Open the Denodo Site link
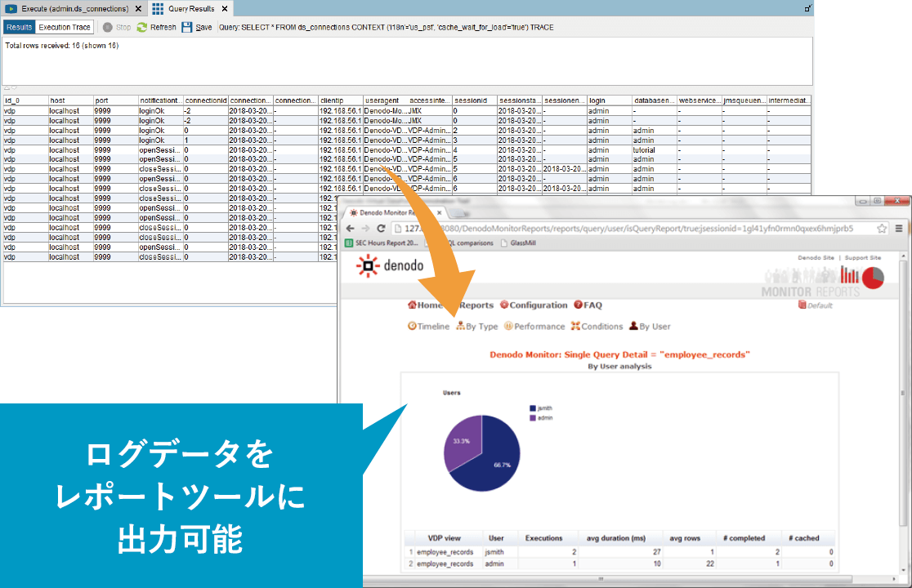The width and height of the screenshot is (912, 588). [816, 257]
